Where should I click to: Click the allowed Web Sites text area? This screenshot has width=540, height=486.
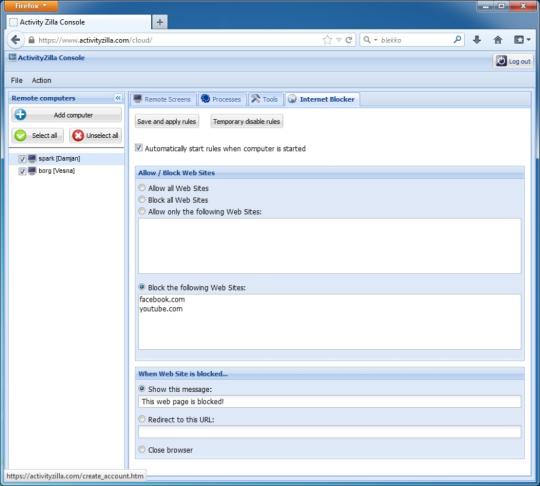(330, 246)
